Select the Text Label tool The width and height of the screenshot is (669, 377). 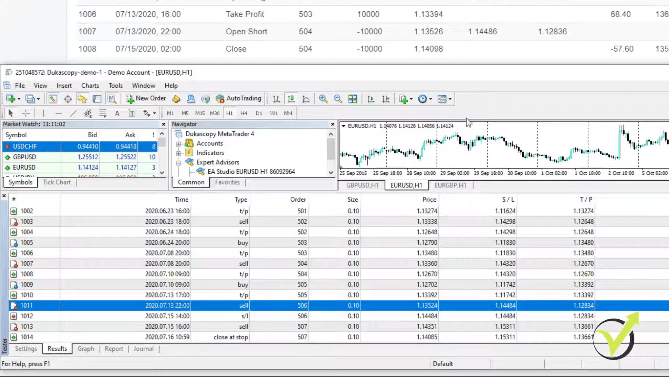(131, 113)
